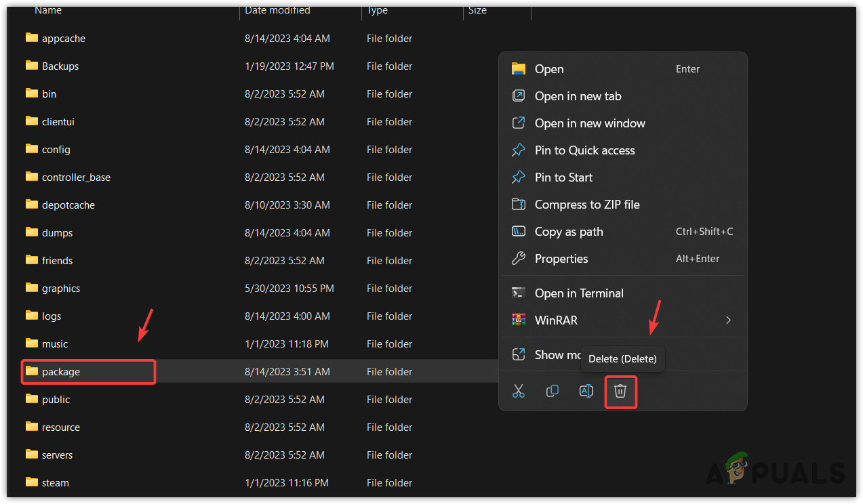Click the steam folder icon

click(32, 482)
